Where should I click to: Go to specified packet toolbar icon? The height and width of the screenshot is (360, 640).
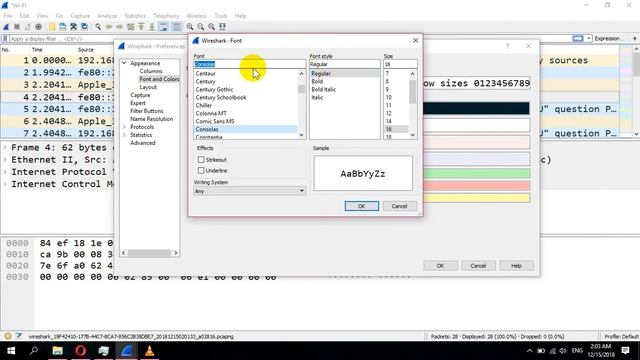[130, 27]
